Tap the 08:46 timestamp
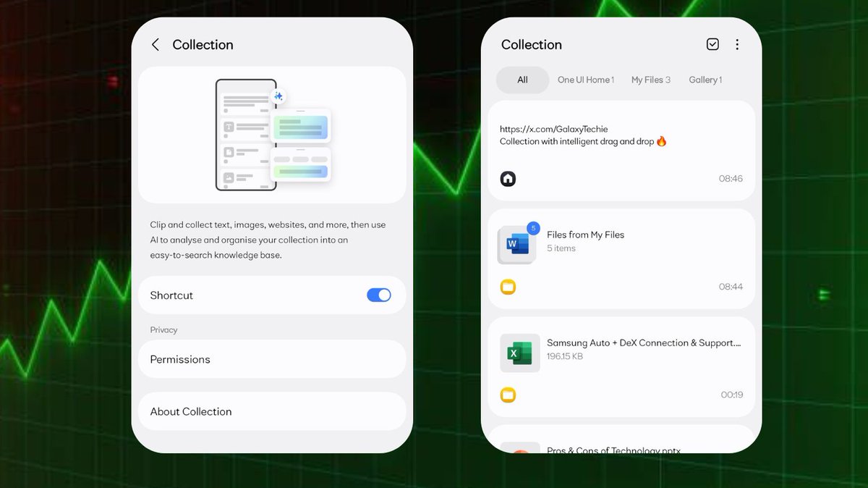 click(731, 178)
